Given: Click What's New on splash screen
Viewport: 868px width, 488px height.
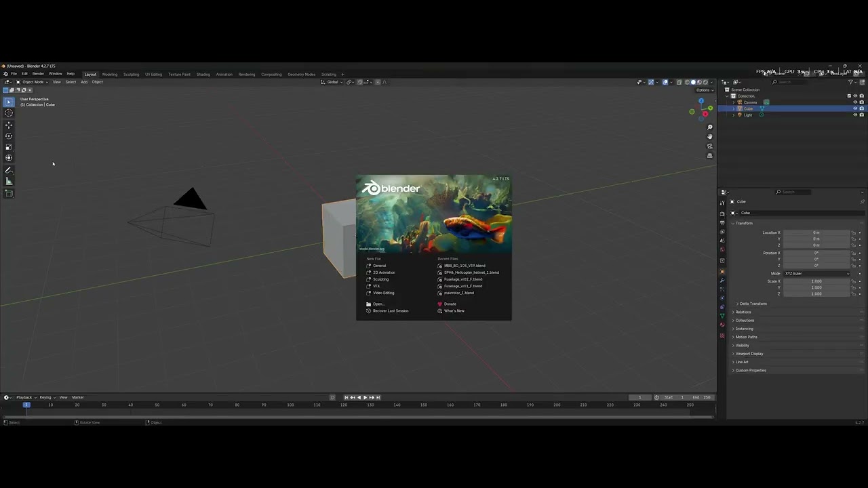Looking at the screenshot, I should click(x=454, y=311).
